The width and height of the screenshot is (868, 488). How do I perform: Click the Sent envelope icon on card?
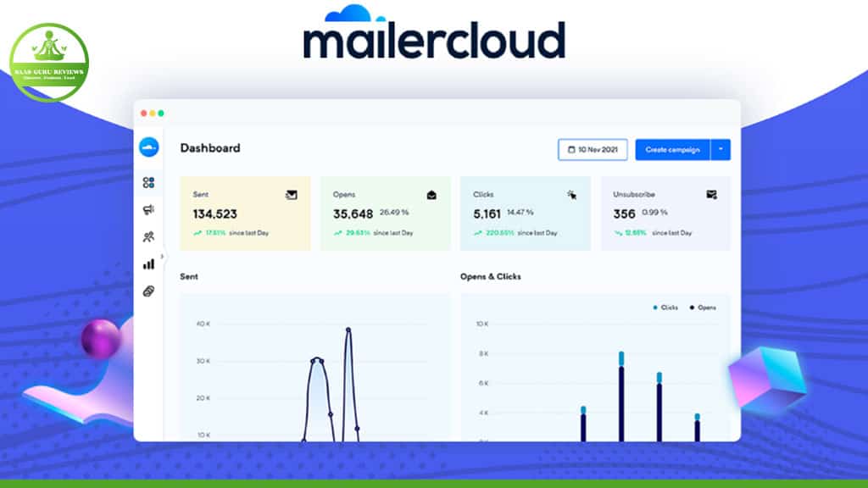[x=292, y=195]
